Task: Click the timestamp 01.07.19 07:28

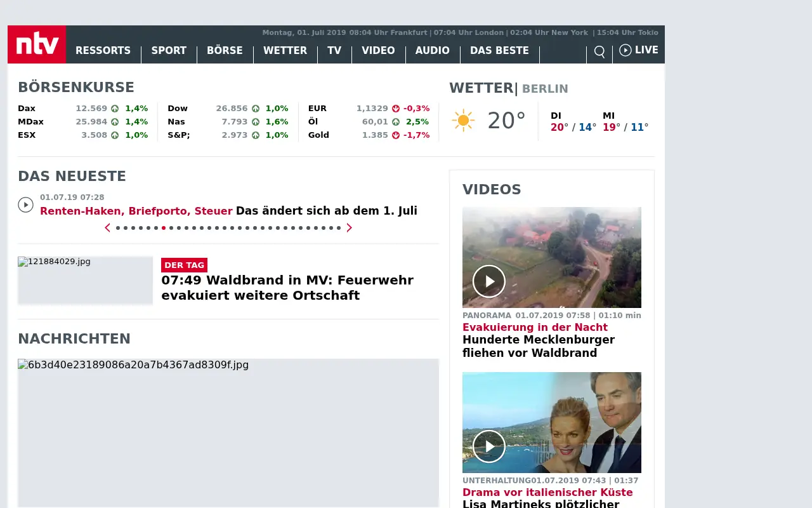Action: pos(72,197)
